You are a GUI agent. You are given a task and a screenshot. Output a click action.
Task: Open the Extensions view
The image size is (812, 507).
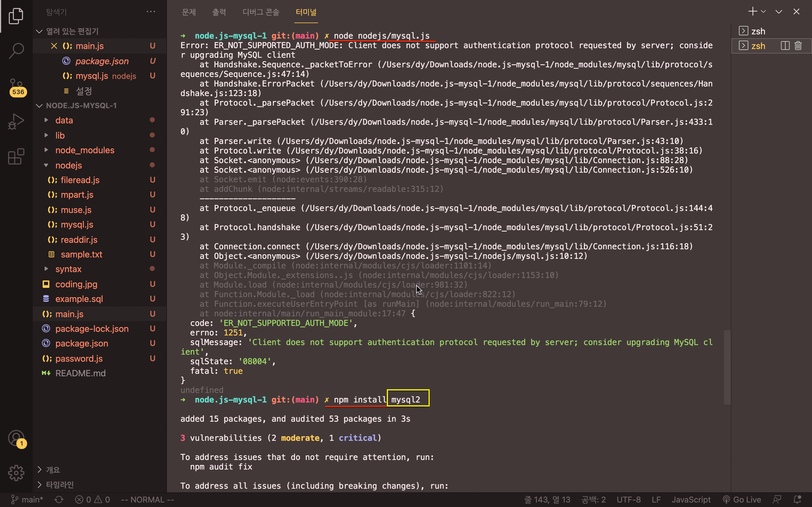tap(16, 157)
